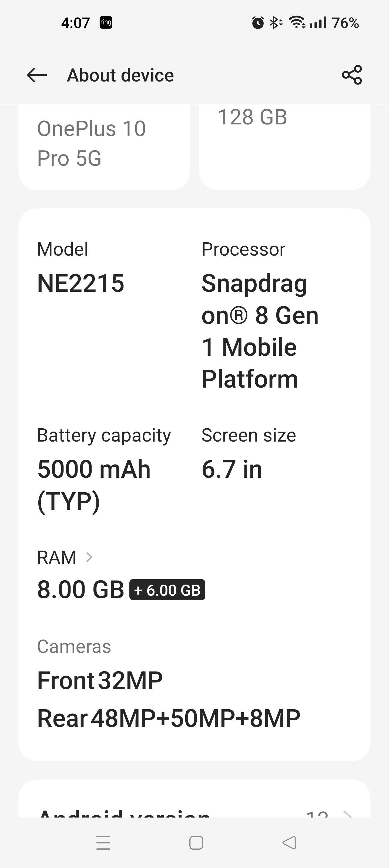Open the 128 GB storage card
Viewport: 389px width, 868px height.
[x=284, y=145]
